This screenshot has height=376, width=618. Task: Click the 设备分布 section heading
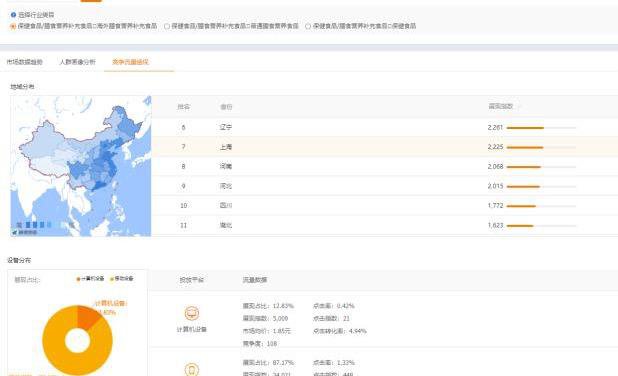tap(19, 260)
